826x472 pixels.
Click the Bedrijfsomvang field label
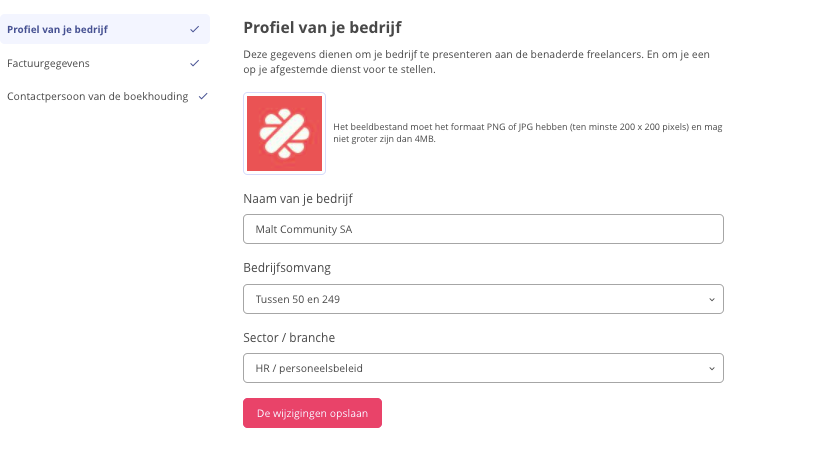(x=287, y=268)
